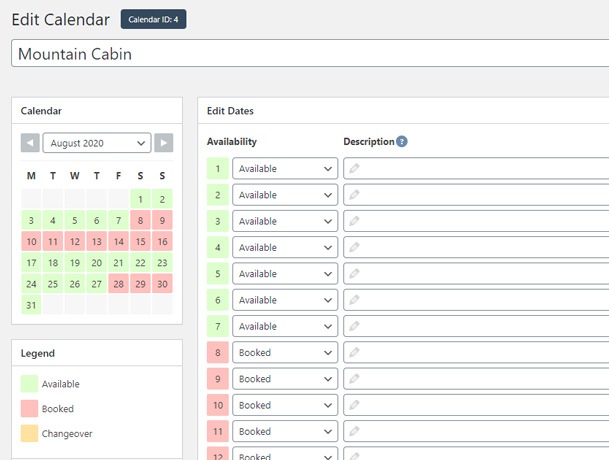609x460 pixels.
Task: Select August 1 in the mini calendar
Action: (x=140, y=199)
